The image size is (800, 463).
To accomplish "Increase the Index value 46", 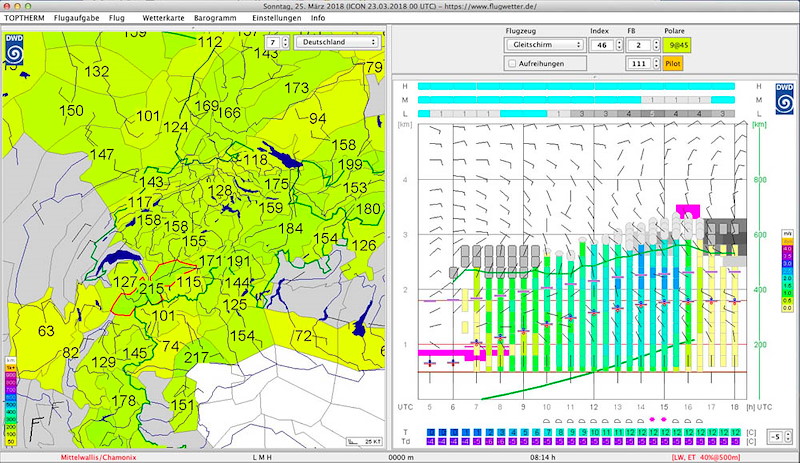I will [x=619, y=42].
